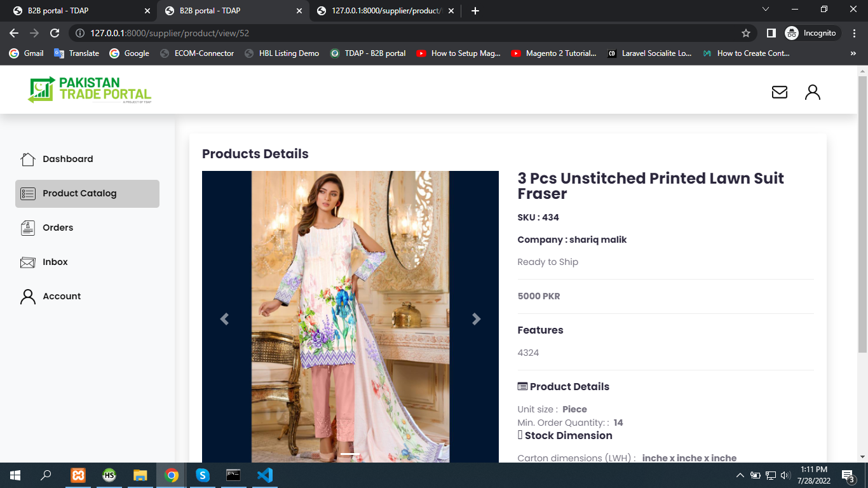Screen dimensions: 868x488
Task: Launch Visual Studio Code from the taskbar
Action: (265, 475)
